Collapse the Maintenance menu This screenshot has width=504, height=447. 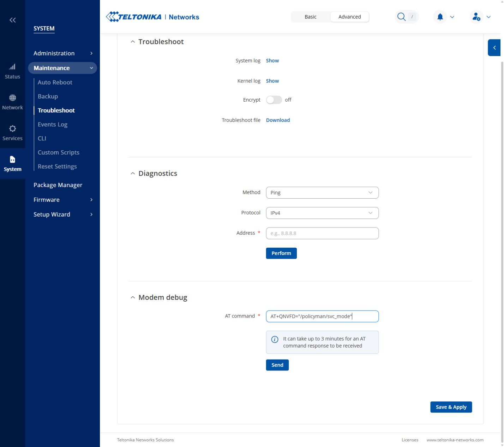click(x=62, y=68)
